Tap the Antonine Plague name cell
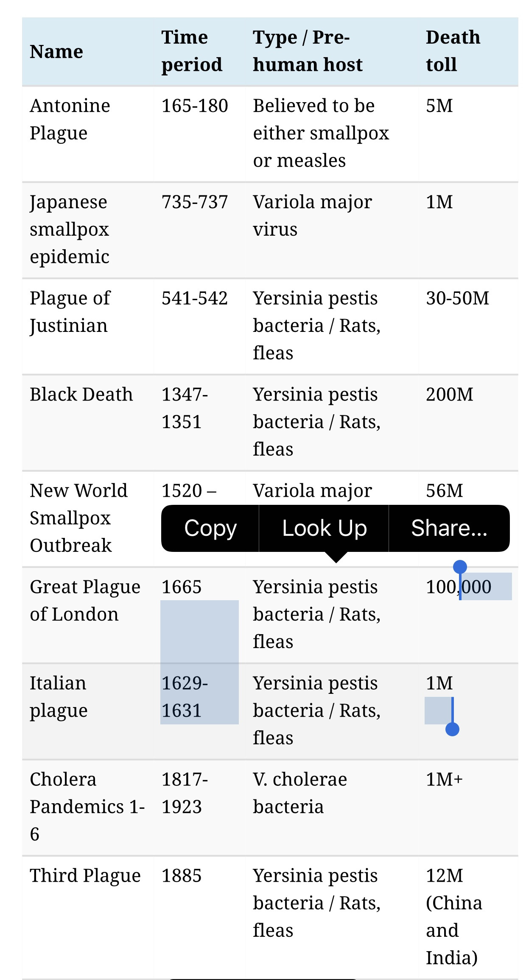This screenshot has width=526, height=980. (x=70, y=119)
